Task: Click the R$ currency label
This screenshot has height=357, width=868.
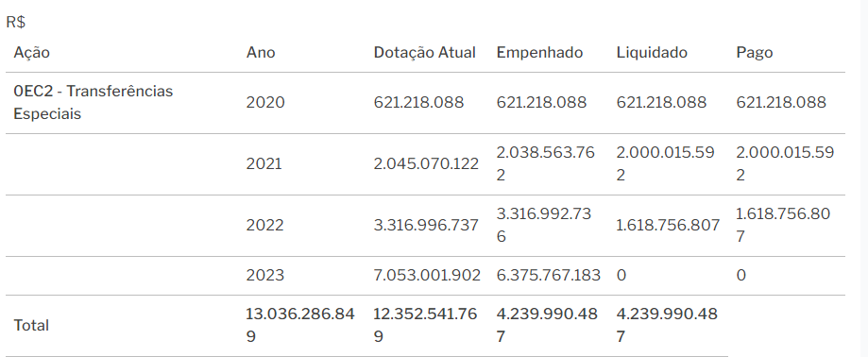Action: 16,22
